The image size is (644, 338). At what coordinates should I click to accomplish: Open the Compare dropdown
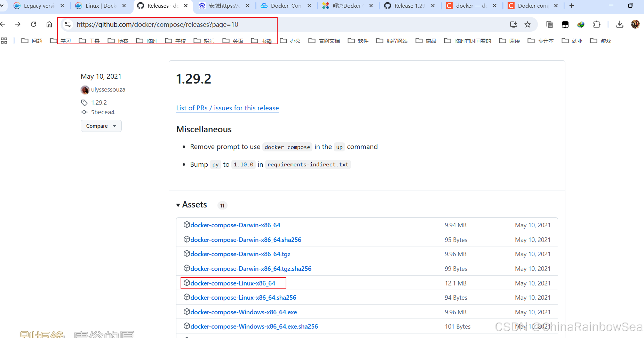coord(101,126)
